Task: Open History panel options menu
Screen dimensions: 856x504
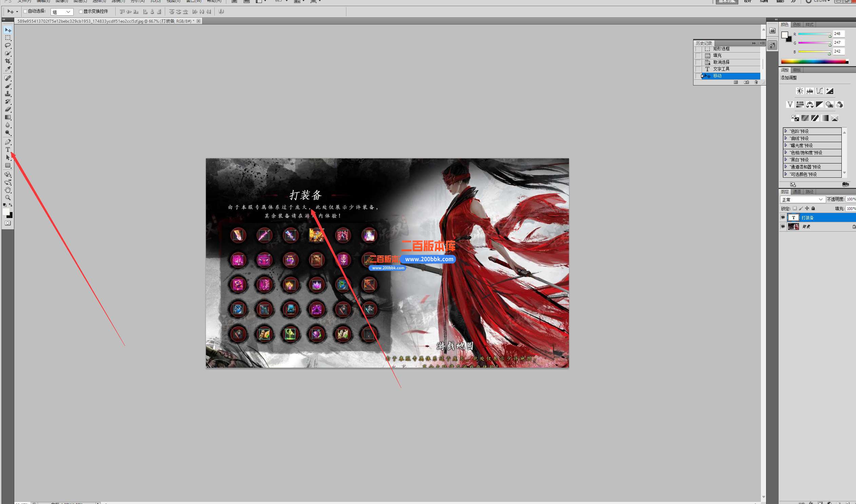Action: 762,43
